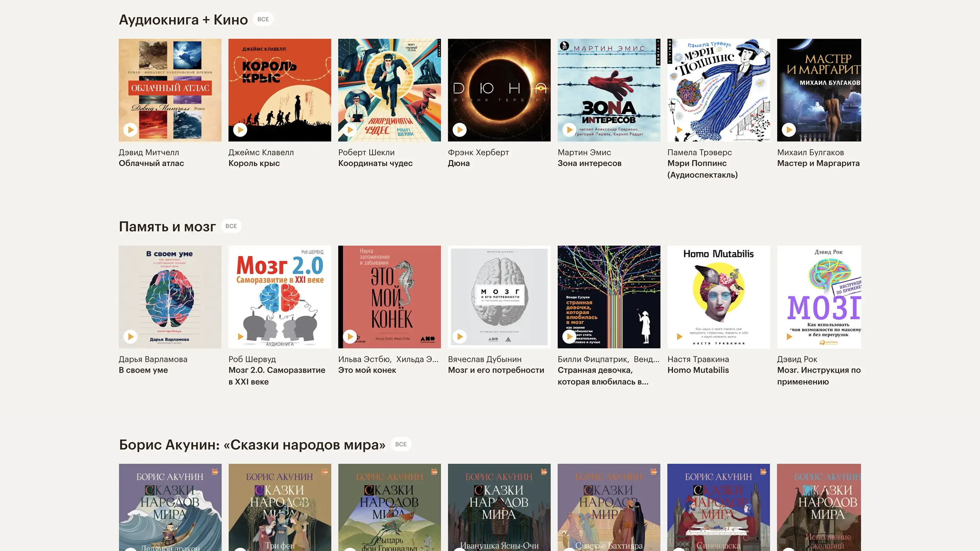
Task: Play the Облачный атлас audiobook
Action: (x=130, y=130)
